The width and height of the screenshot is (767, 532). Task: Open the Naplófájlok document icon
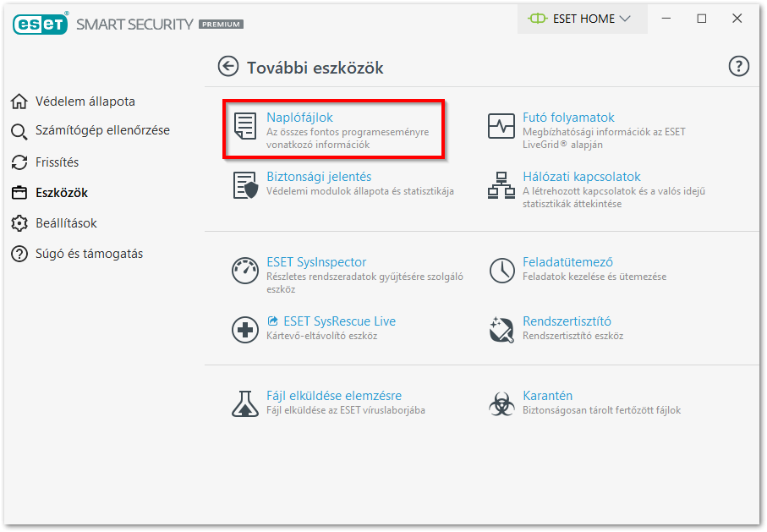pyautogui.click(x=245, y=126)
